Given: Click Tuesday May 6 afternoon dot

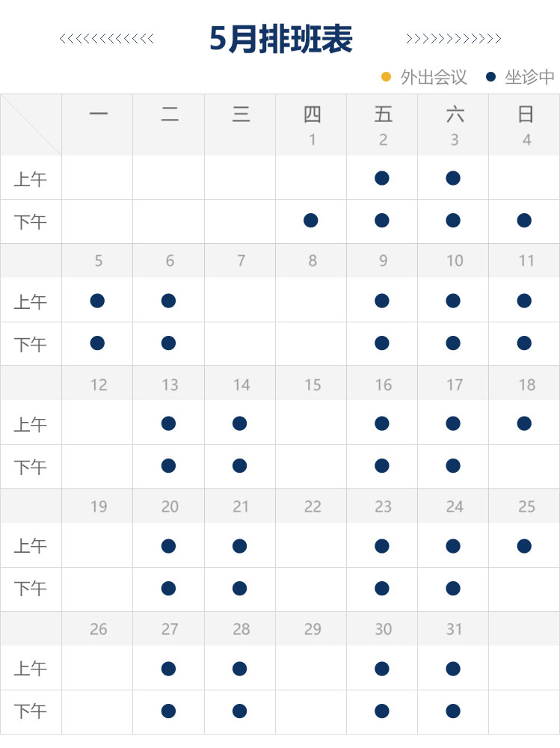Looking at the screenshot, I should [x=168, y=343].
